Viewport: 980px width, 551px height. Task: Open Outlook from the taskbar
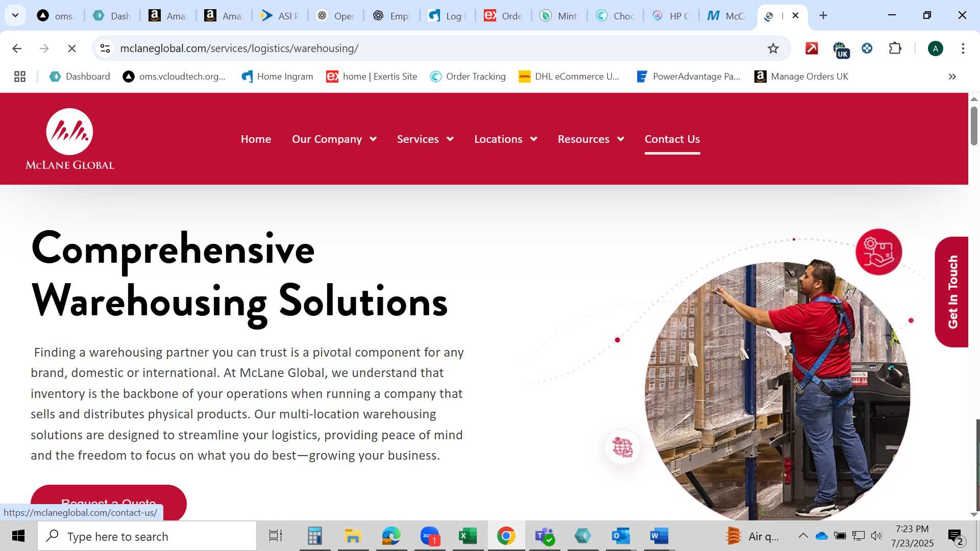621,536
